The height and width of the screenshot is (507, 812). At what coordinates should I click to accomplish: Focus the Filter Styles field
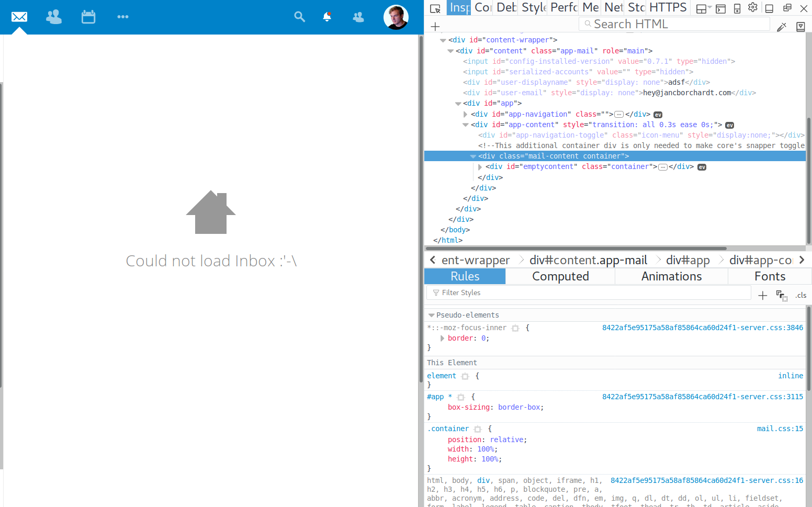[589, 292]
